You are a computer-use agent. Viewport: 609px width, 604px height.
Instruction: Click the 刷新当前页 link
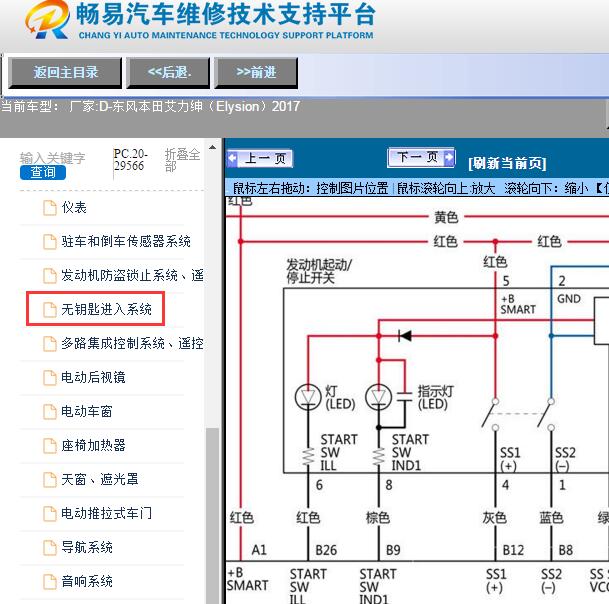point(507,163)
